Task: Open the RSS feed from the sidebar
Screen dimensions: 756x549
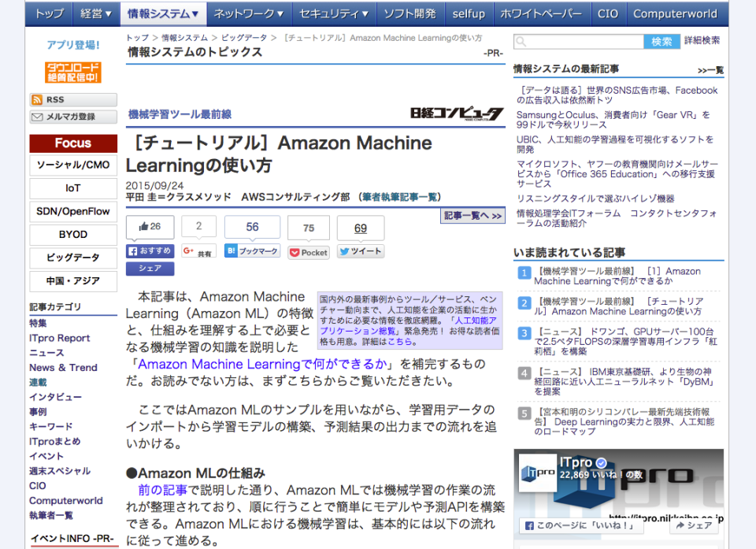Action: [x=72, y=98]
